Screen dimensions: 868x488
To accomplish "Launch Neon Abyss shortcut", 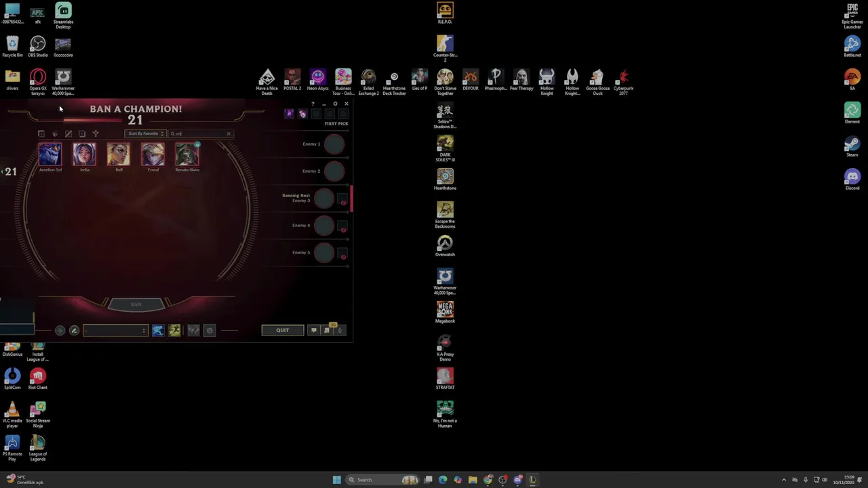I will click(x=317, y=80).
